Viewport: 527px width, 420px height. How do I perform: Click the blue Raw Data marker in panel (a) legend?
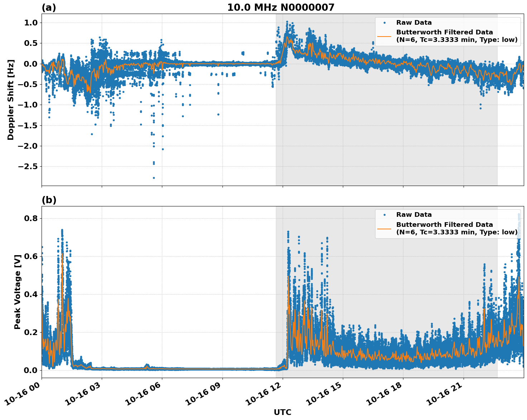(384, 23)
